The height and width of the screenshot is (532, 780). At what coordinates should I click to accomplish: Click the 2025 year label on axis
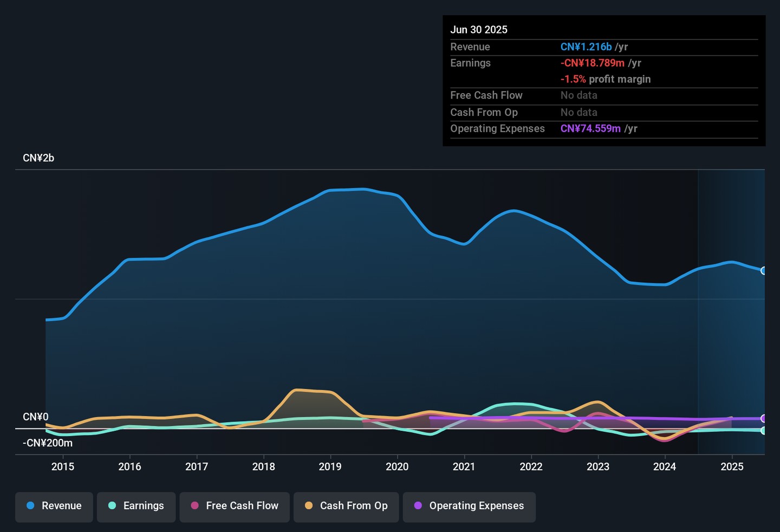732,467
